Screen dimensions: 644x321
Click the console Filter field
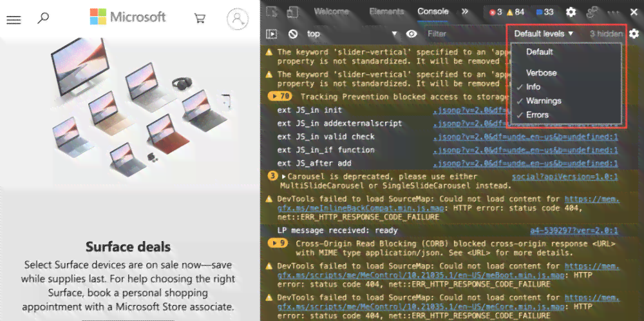pyautogui.click(x=464, y=34)
